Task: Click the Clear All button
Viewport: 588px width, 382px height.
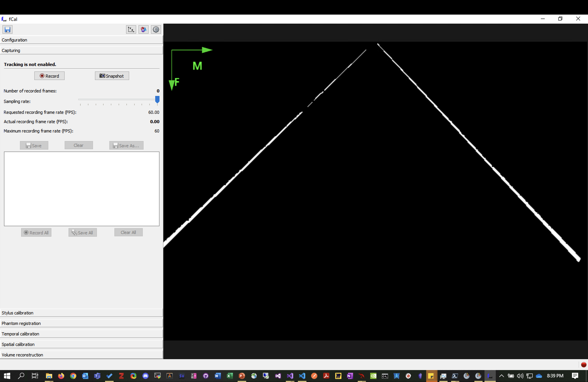Action: tap(128, 232)
